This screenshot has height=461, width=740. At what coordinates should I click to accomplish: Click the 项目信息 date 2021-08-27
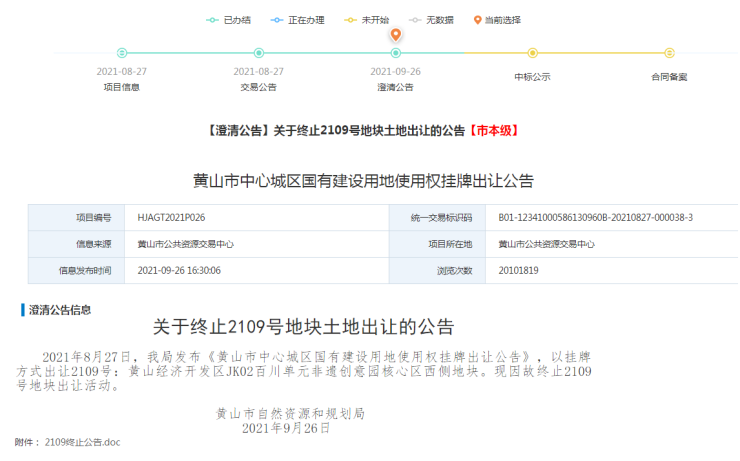[x=122, y=71]
